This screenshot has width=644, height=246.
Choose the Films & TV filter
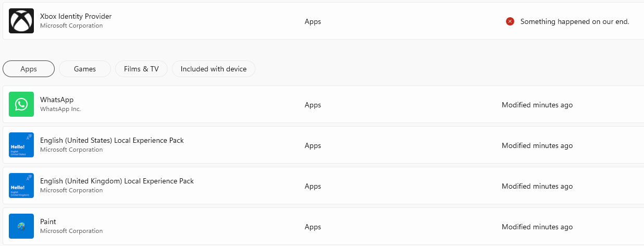tap(141, 69)
